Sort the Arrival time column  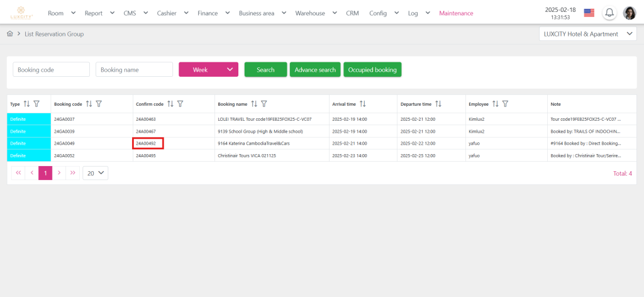[363, 104]
